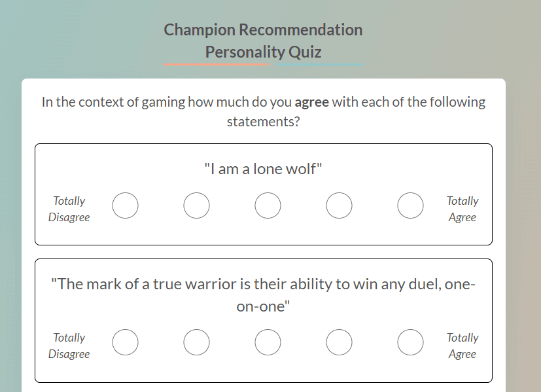
Task: Choose the neutral middle option for lone wolf
Action: (x=268, y=205)
